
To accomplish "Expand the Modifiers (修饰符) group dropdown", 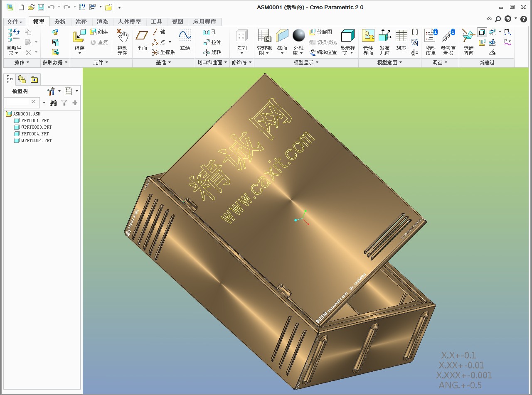I will point(241,63).
